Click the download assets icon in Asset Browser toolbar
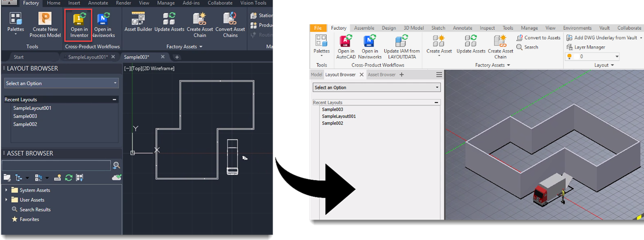This screenshot has height=240, width=644. tap(80, 177)
